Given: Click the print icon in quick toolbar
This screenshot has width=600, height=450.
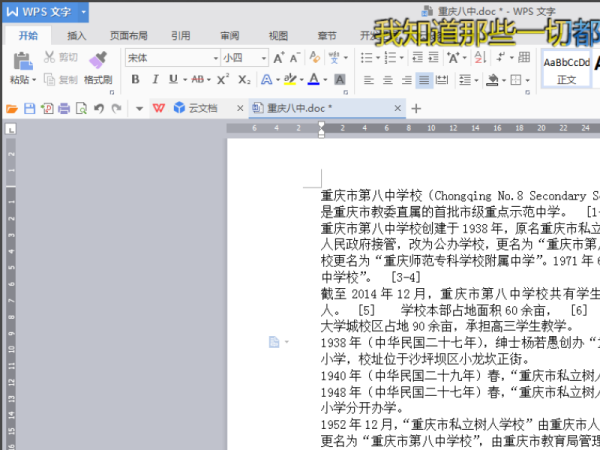Looking at the screenshot, I should click(x=64, y=108).
